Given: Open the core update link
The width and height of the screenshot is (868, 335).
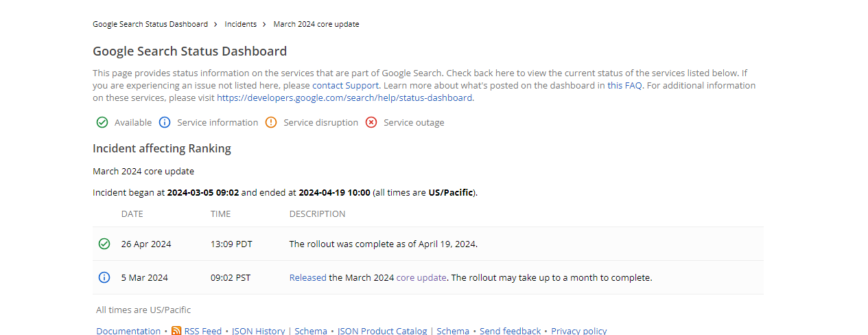Looking at the screenshot, I should tap(421, 277).
